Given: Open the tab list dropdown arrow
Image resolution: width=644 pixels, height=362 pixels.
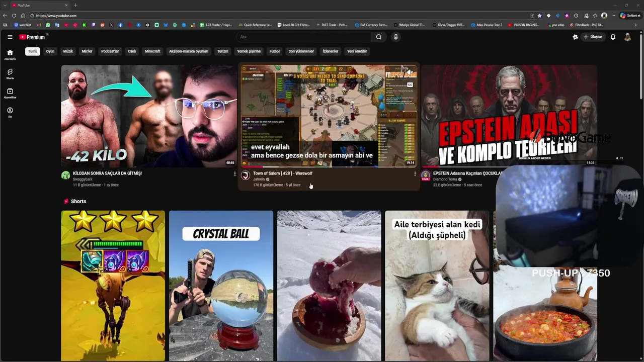Looking at the screenshot, I should (x=5, y=5).
